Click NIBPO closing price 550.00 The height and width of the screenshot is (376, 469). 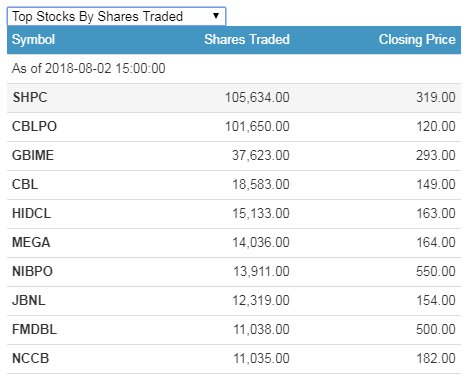pyautogui.click(x=436, y=271)
